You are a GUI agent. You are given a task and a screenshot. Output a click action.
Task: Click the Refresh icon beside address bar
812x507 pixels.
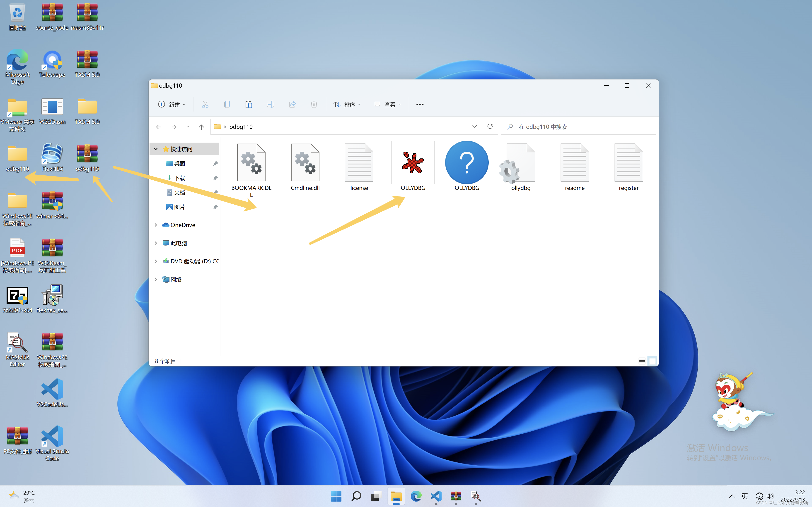490,127
